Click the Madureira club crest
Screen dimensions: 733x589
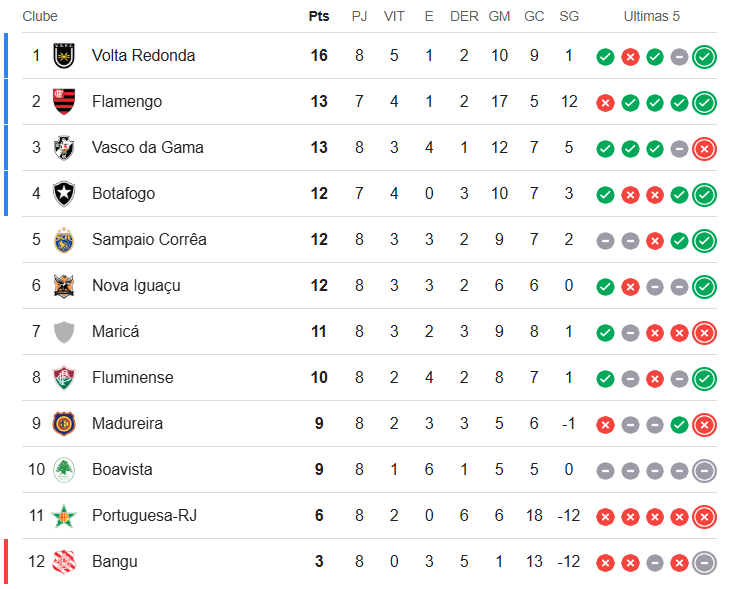click(64, 424)
